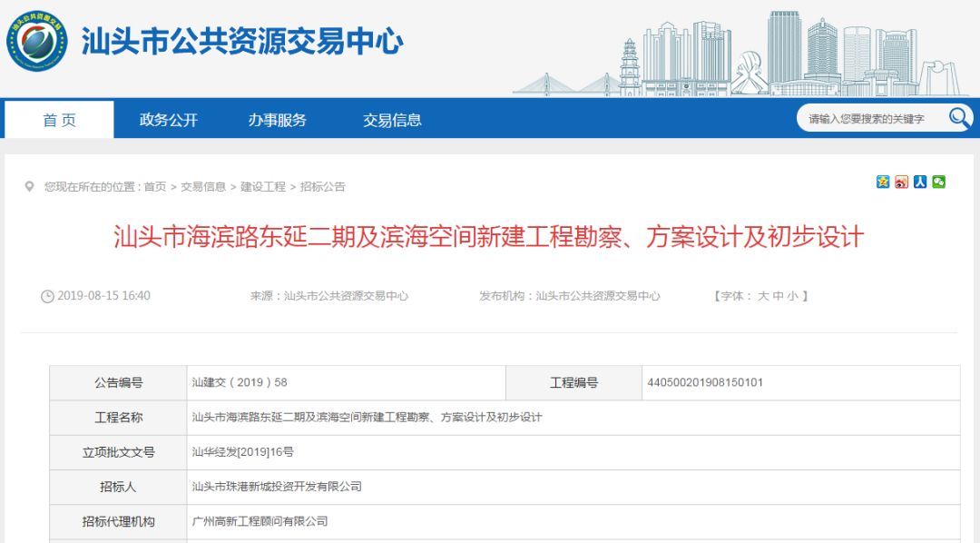Click the project name cell in table
The width and height of the screenshot is (980, 543).
click(573, 418)
